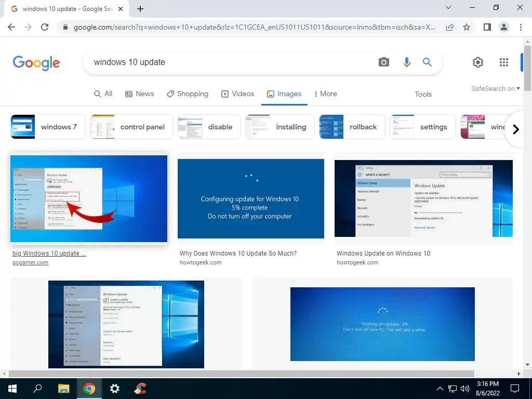The image size is (532, 399).
Task: Filter by control panel chip
Action: [x=131, y=127]
